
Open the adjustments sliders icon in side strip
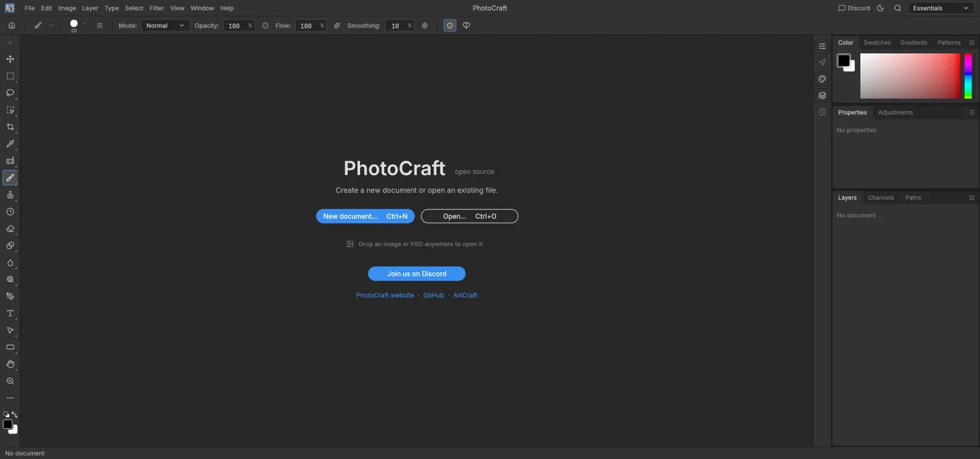(x=822, y=46)
